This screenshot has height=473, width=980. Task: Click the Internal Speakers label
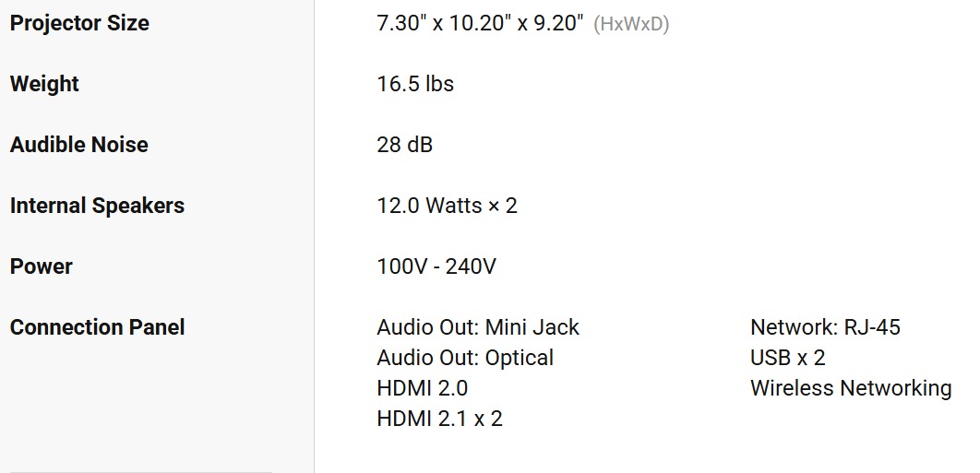tap(97, 206)
